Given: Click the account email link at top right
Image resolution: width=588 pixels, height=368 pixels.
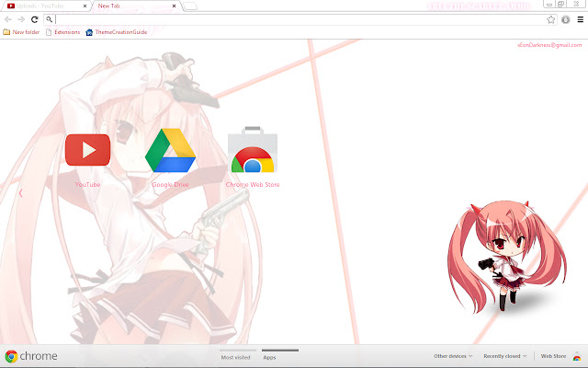Looking at the screenshot, I should pos(549,45).
